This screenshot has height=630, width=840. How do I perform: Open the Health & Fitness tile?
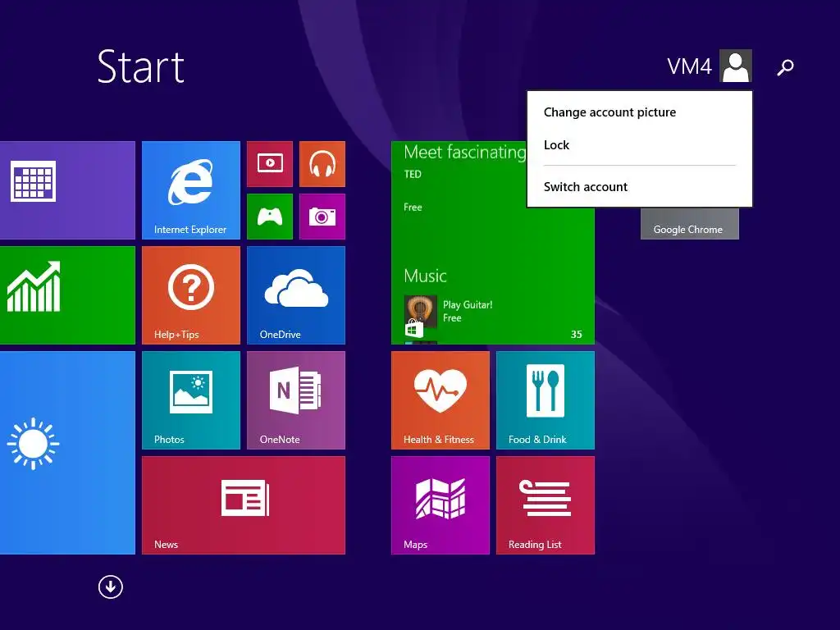tap(441, 400)
